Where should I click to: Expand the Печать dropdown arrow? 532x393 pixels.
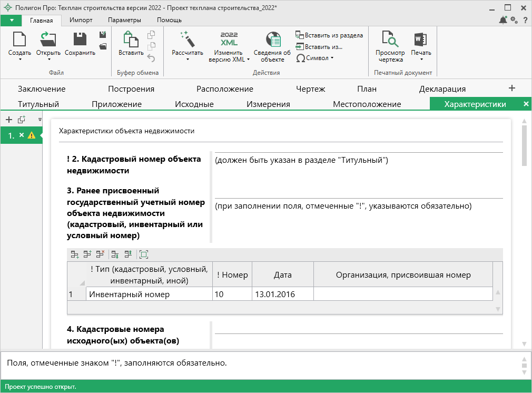421,60
